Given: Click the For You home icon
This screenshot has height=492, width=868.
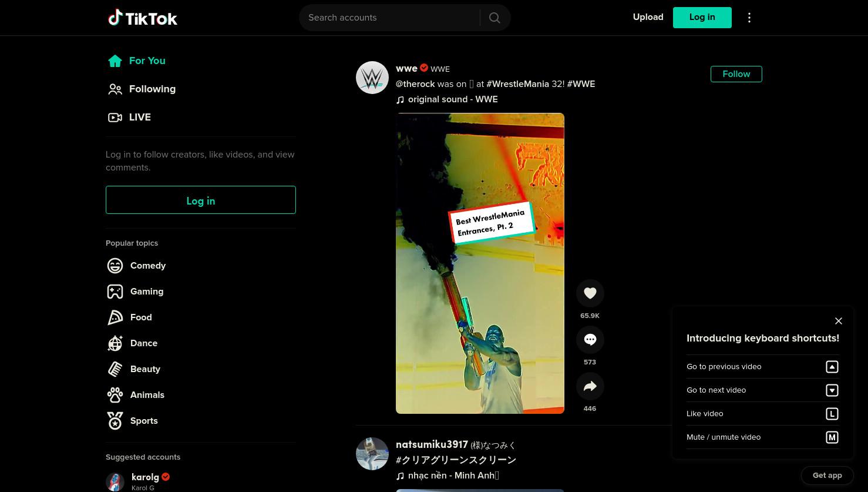Looking at the screenshot, I should [115, 61].
